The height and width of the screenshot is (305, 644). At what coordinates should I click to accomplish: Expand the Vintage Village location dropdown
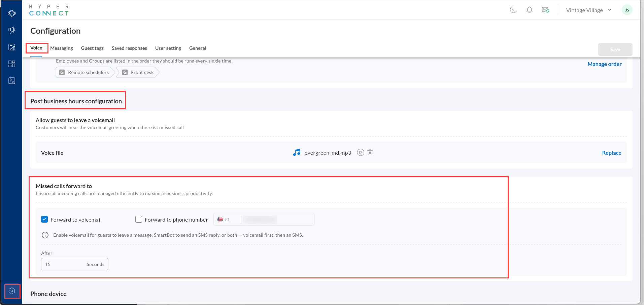[589, 10]
